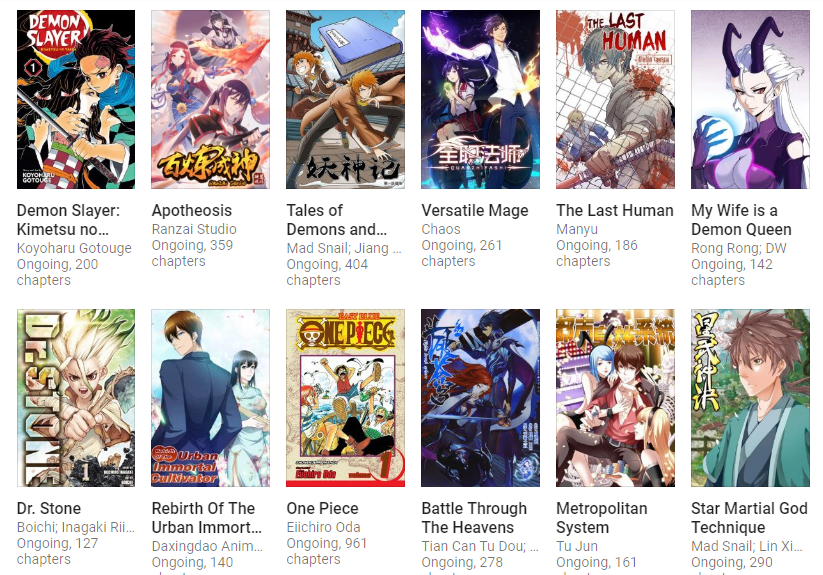823x575 pixels.
Task: Click Star Martial God Technique cover
Action: [750, 398]
